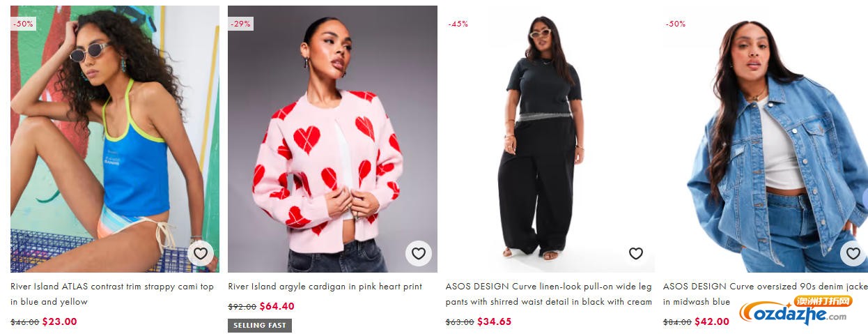868x334 pixels.
Task: Save the blue cami top to wishlist
Action: (x=201, y=253)
